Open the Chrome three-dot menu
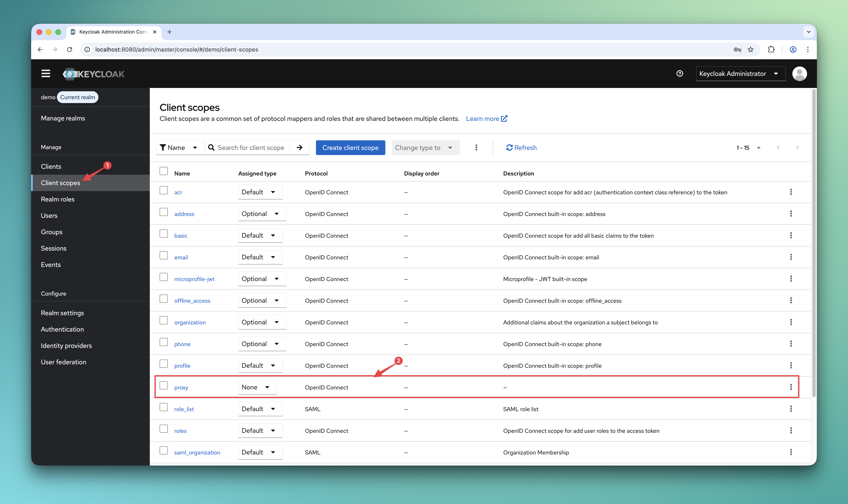The width and height of the screenshot is (848, 504). 808,49
